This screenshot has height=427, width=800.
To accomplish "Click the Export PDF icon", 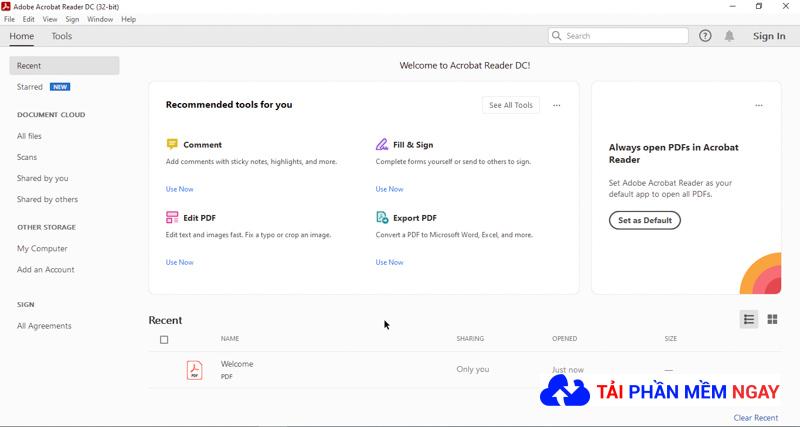I will point(382,218).
